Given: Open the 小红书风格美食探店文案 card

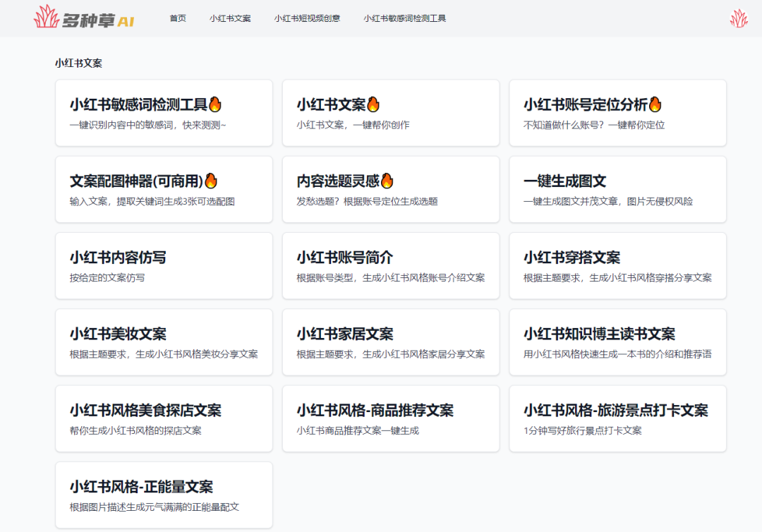Looking at the screenshot, I should [x=164, y=419].
